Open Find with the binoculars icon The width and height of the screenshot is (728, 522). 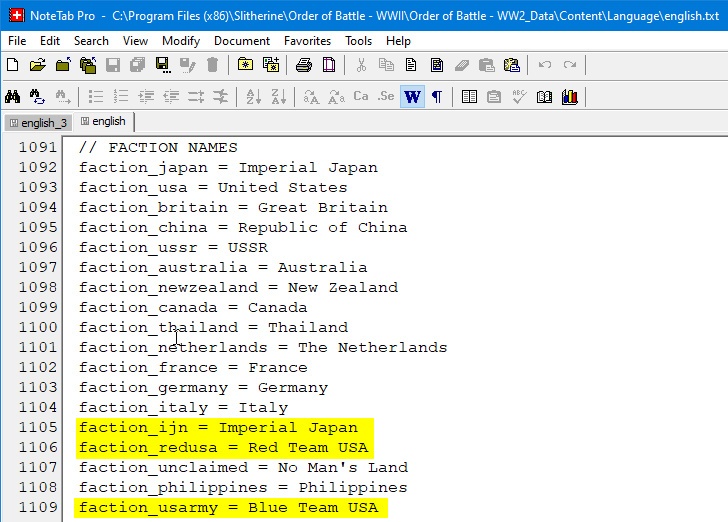(13, 97)
